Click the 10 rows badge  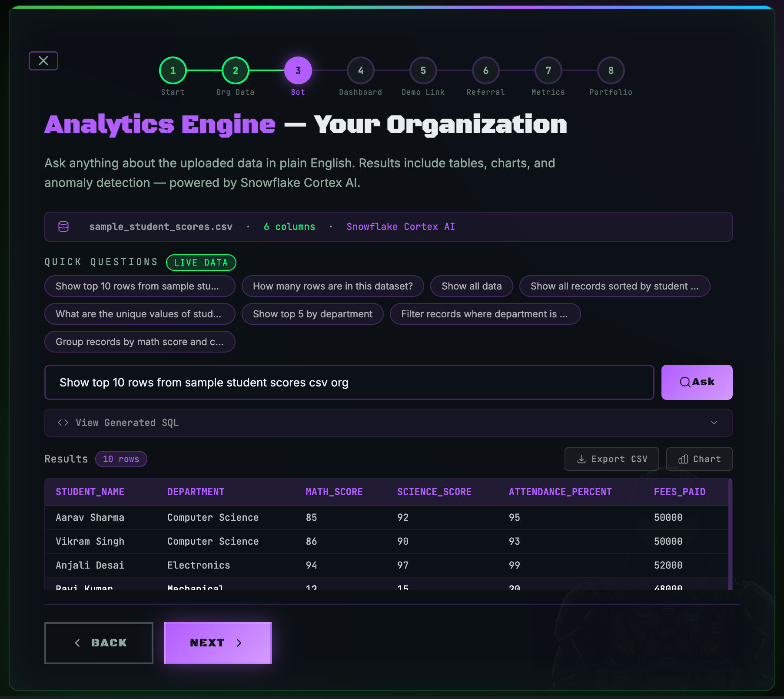121,459
